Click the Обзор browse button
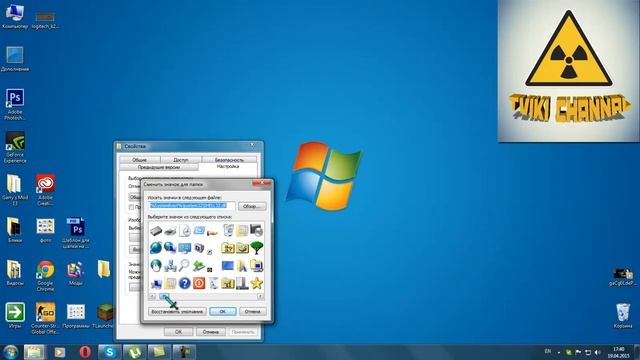The image size is (640, 360). 252,206
